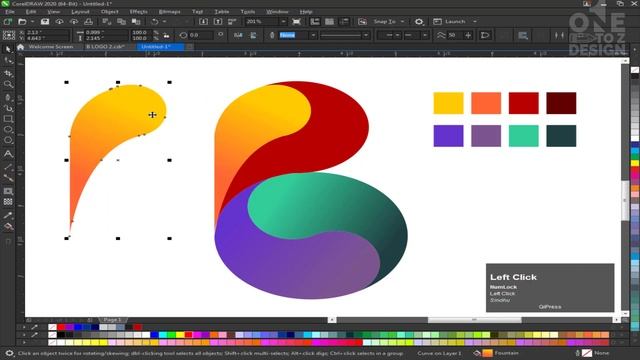The image size is (640, 360).
Task: Select the Artistic Media tool
Action: [8, 108]
